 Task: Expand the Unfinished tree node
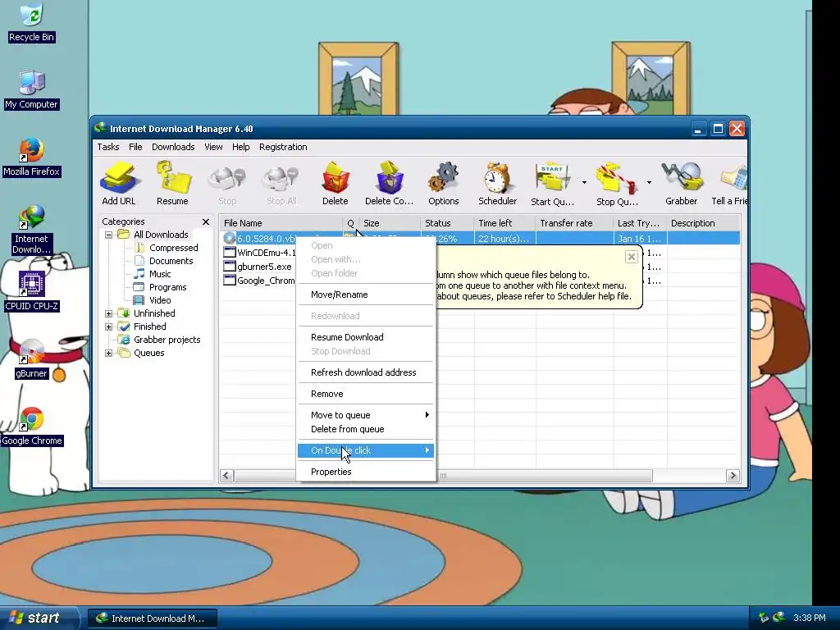[109, 313]
